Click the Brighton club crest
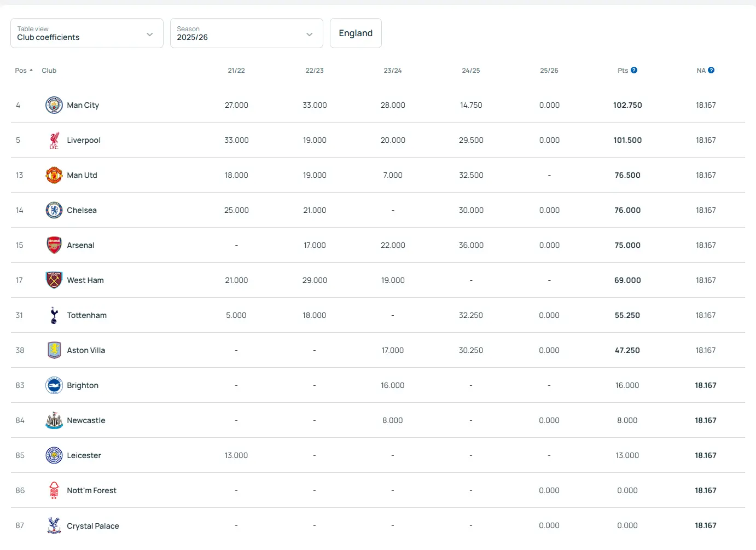Viewport: 756px width, 550px height. point(54,385)
